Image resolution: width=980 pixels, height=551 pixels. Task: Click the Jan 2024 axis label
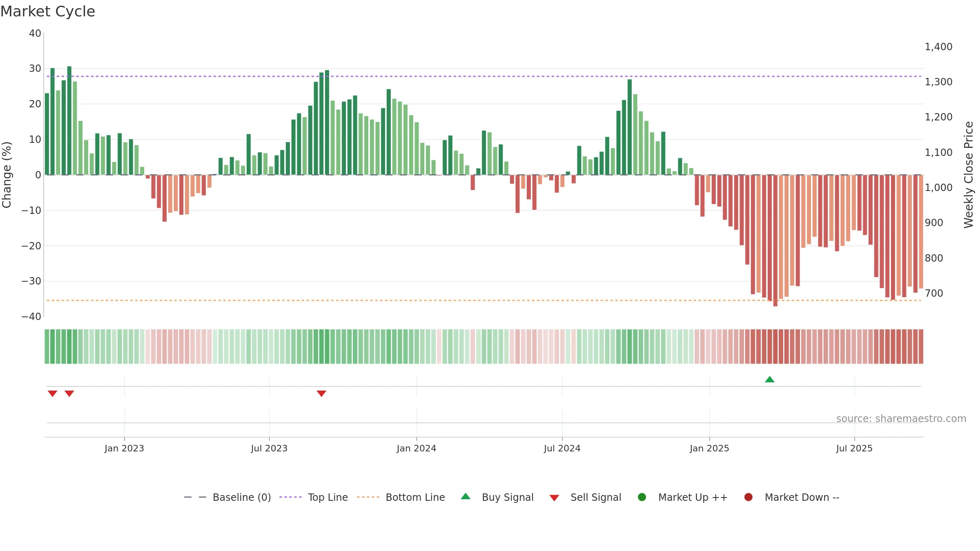click(x=416, y=448)
